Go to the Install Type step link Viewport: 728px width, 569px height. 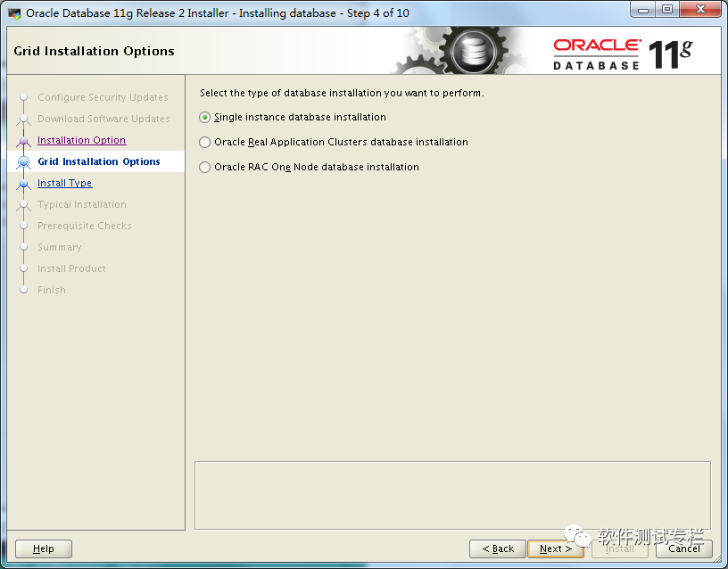65,183
